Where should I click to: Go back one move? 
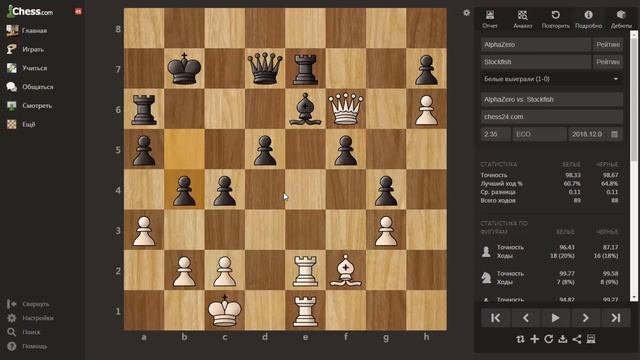[526, 318]
